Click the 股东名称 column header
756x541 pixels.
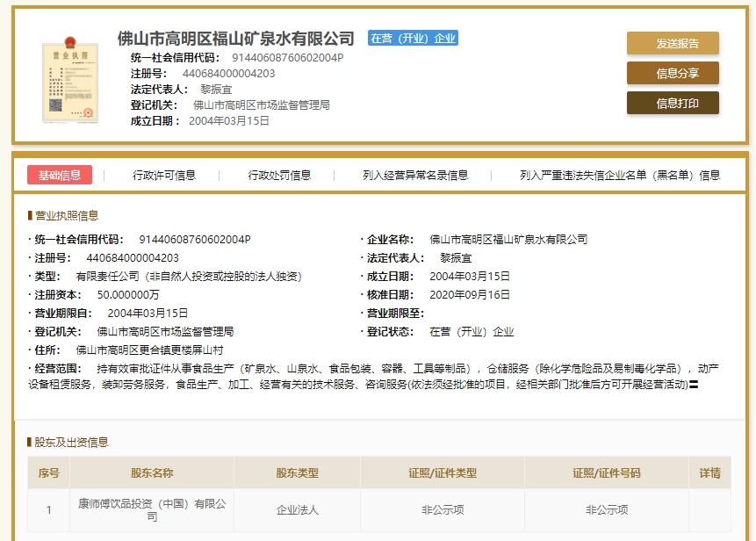point(152,473)
